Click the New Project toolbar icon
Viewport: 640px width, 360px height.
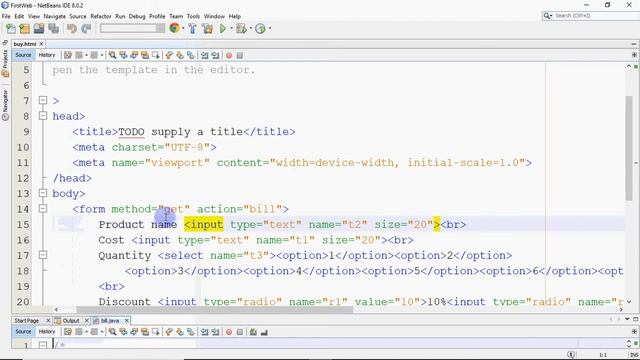pyautogui.click(x=24, y=29)
